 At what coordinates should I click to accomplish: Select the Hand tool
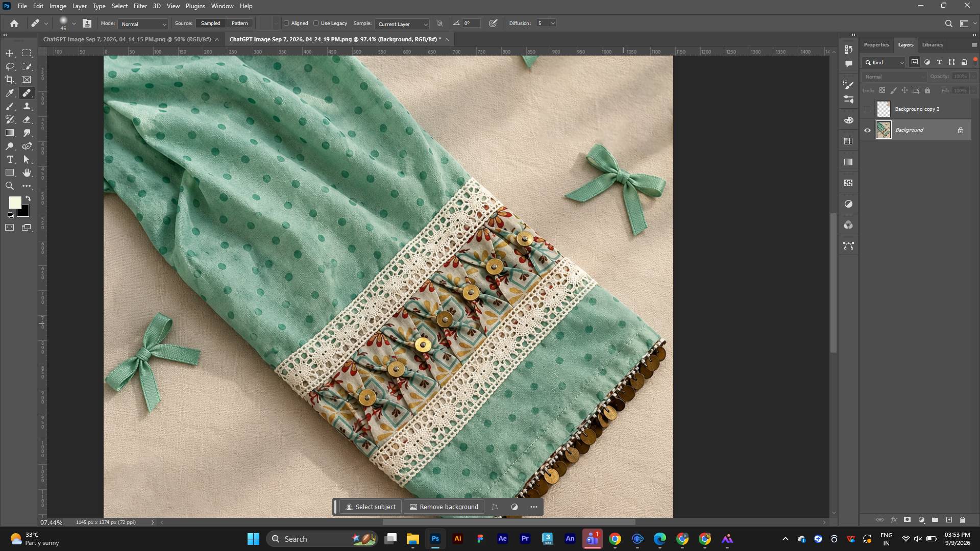[27, 173]
